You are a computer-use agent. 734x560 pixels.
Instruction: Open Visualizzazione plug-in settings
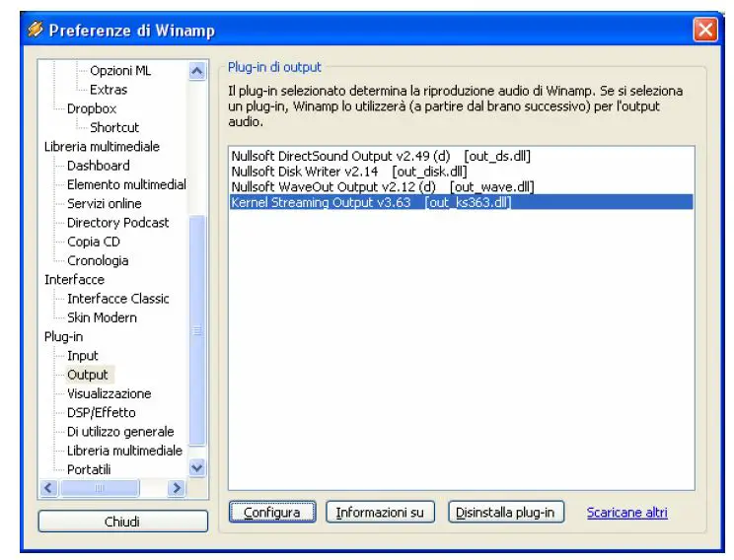pos(110,394)
